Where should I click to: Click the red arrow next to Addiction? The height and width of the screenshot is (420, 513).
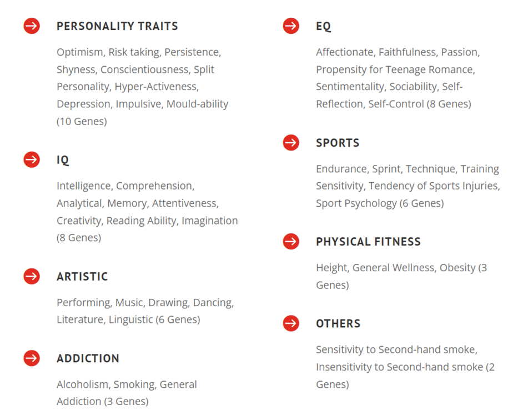pyautogui.click(x=32, y=358)
